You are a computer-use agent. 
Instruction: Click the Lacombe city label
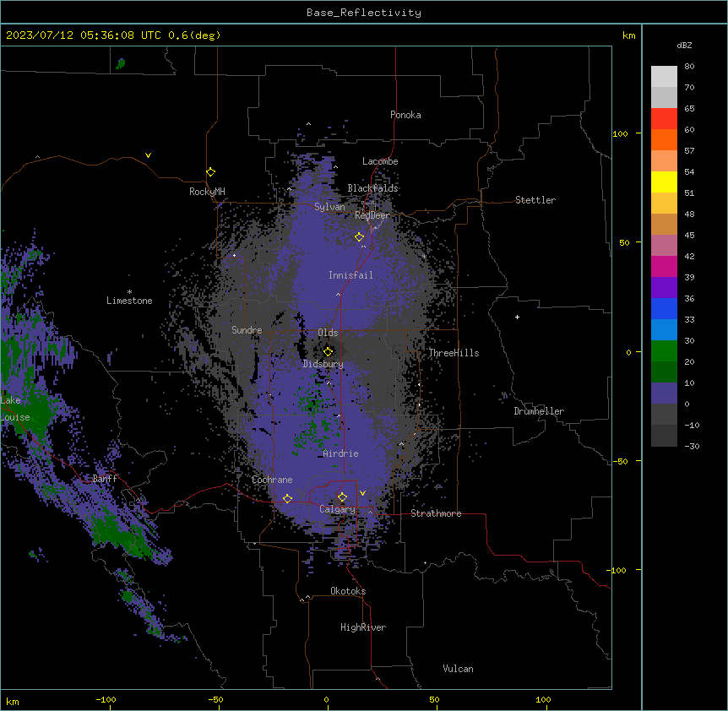tap(380, 161)
